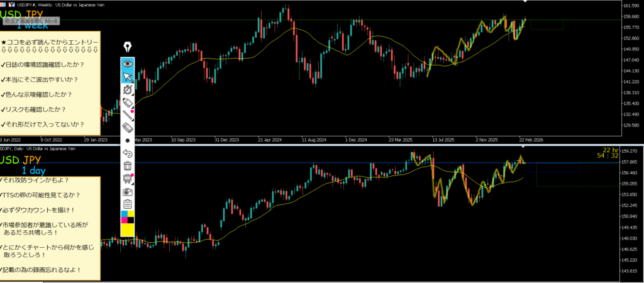Undo the last stroke with the arrow icon
644x283 pixels.
(x=127, y=153)
